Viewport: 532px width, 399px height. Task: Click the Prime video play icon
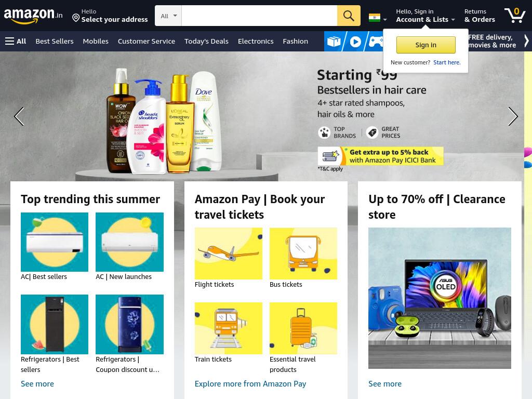(x=355, y=42)
